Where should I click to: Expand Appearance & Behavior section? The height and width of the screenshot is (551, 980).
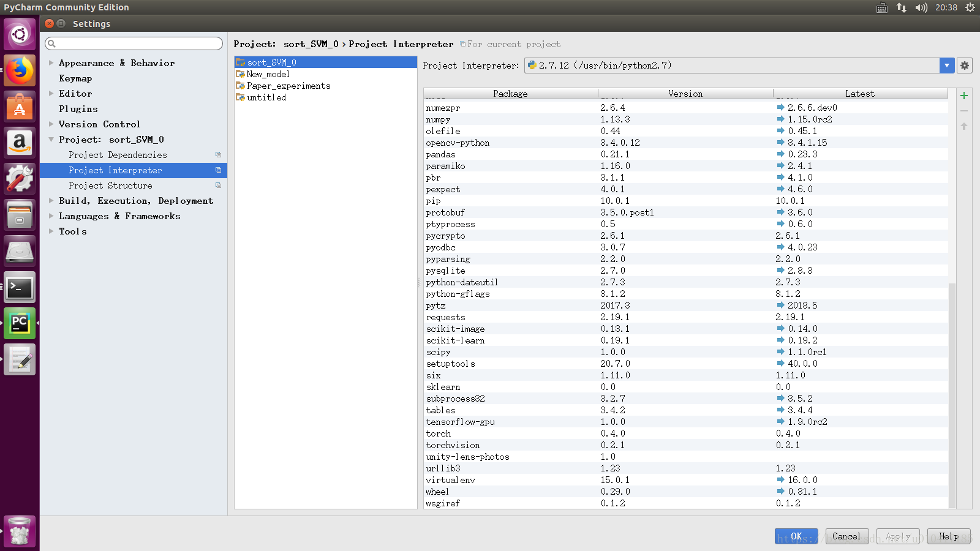51,63
